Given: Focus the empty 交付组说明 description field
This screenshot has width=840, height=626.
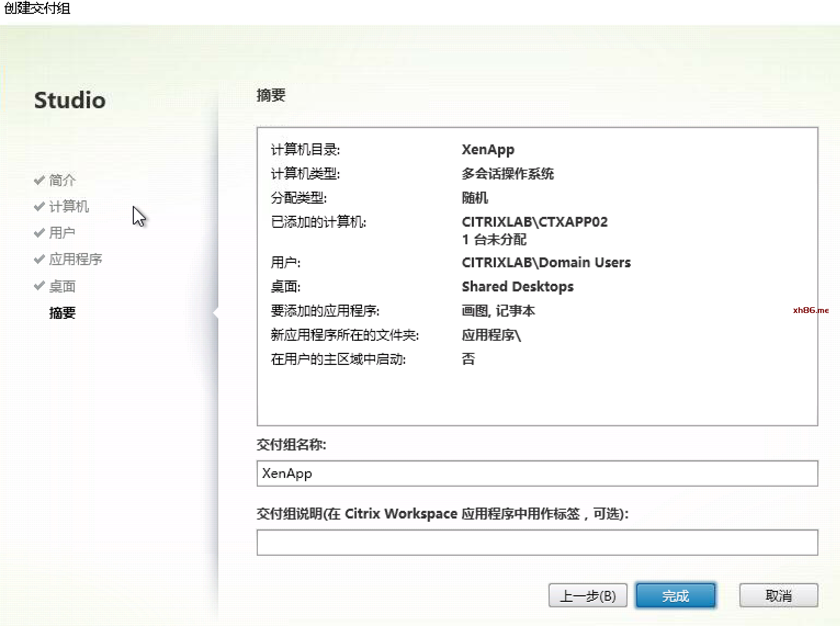Looking at the screenshot, I should point(537,543).
